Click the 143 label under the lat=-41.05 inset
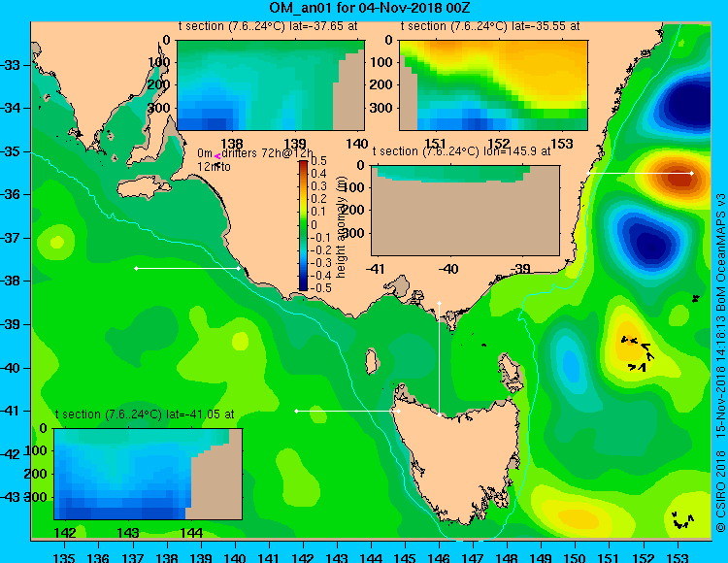Screen dimensions: 728x563 pyautogui.click(x=128, y=533)
